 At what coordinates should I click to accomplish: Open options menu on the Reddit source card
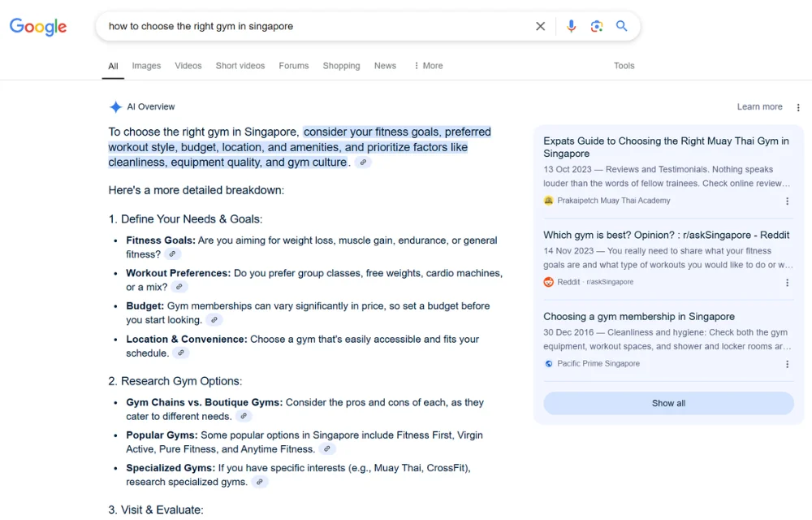[x=787, y=281]
